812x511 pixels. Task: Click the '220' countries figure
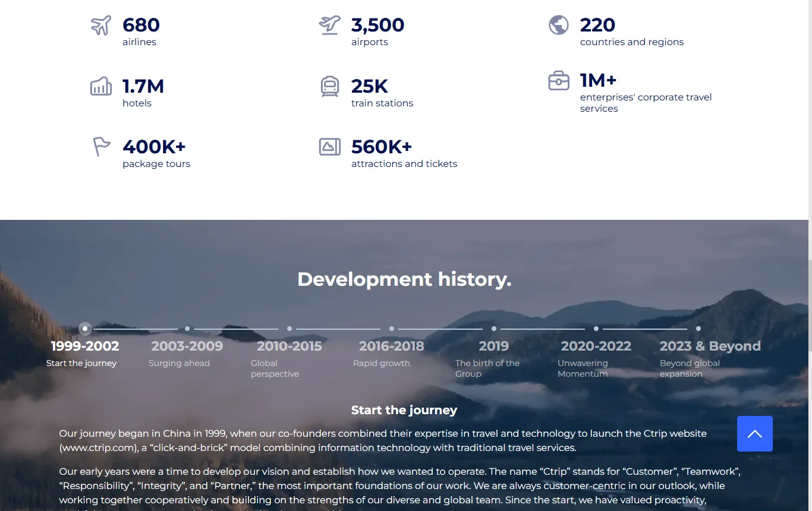(x=597, y=25)
